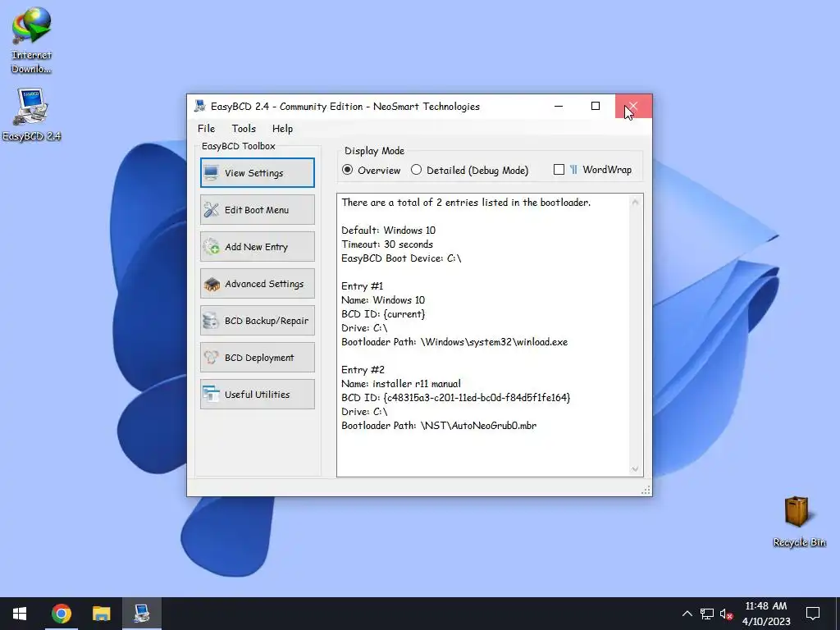Click the scroll up arrow in the text pane

(635, 202)
